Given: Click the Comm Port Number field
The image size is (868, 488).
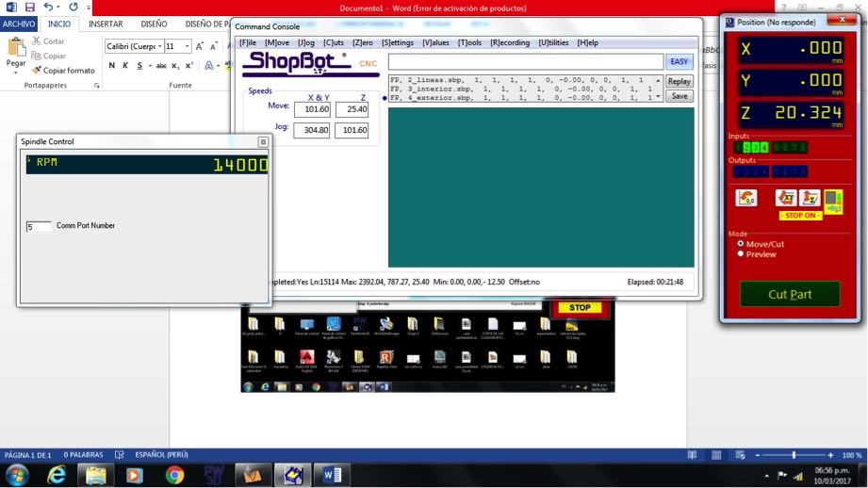Looking at the screenshot, I should (39, 226).
